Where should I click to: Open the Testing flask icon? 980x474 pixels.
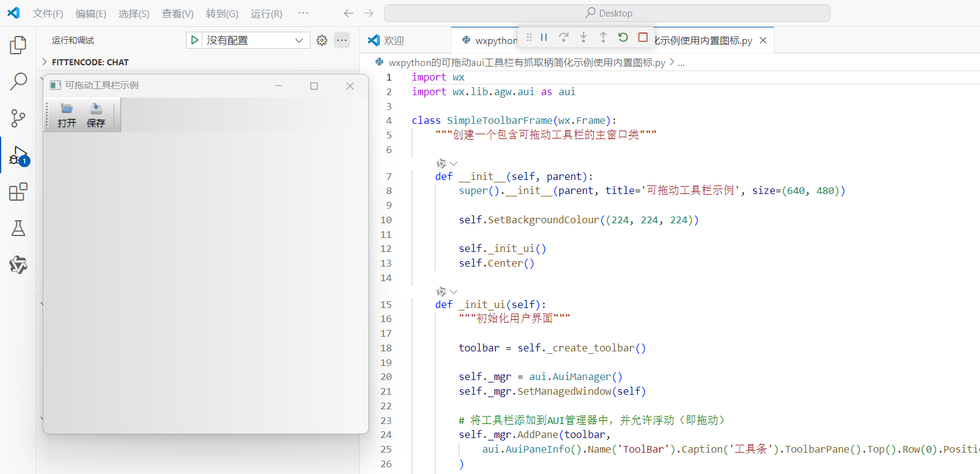coord(18,228)
